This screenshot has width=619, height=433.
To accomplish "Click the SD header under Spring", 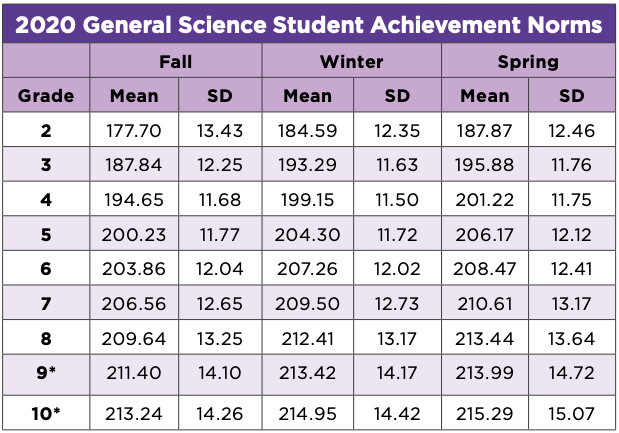I will point(572,96).
